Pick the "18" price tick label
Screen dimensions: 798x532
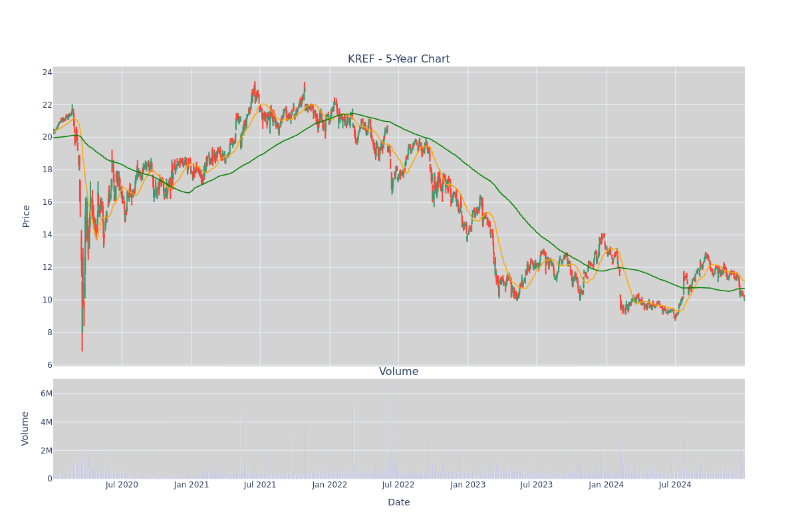point(47,170)
